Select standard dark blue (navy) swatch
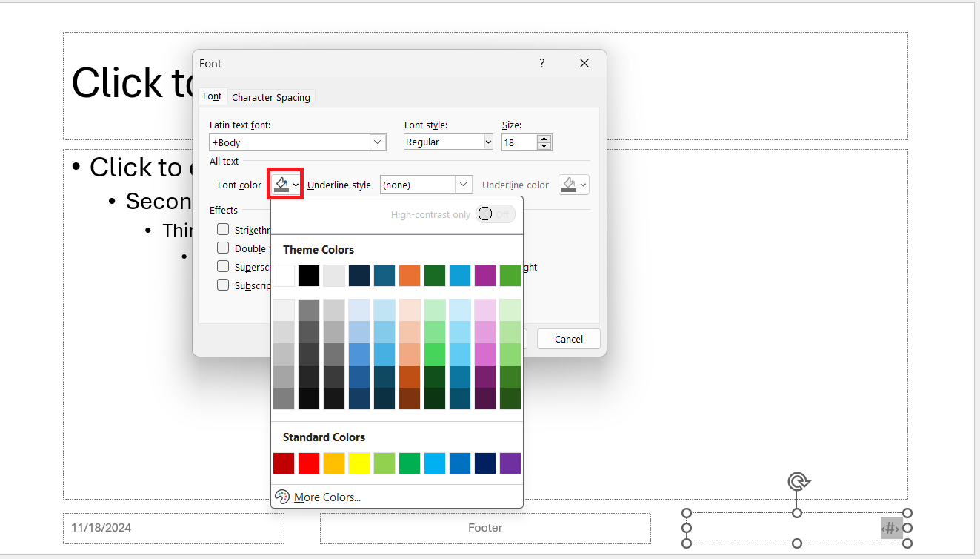Screen dimensions: 980x559 [x=485, y=463]
